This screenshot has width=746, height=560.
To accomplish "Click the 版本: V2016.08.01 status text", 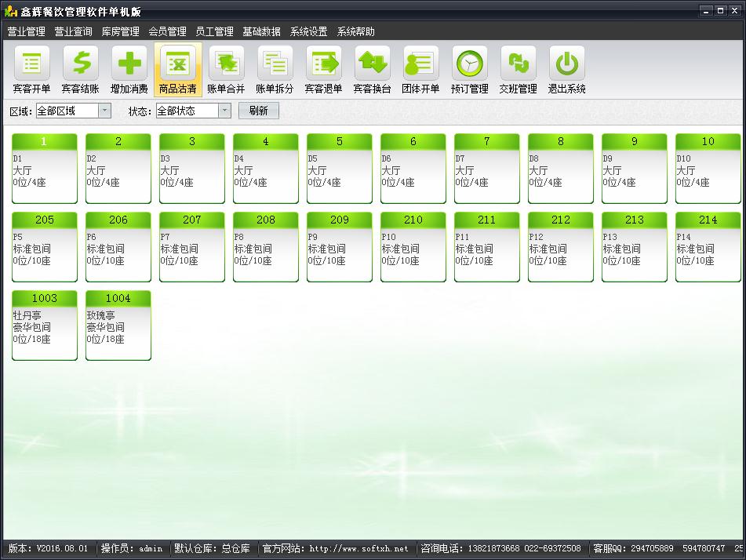I will click(48, 548).
